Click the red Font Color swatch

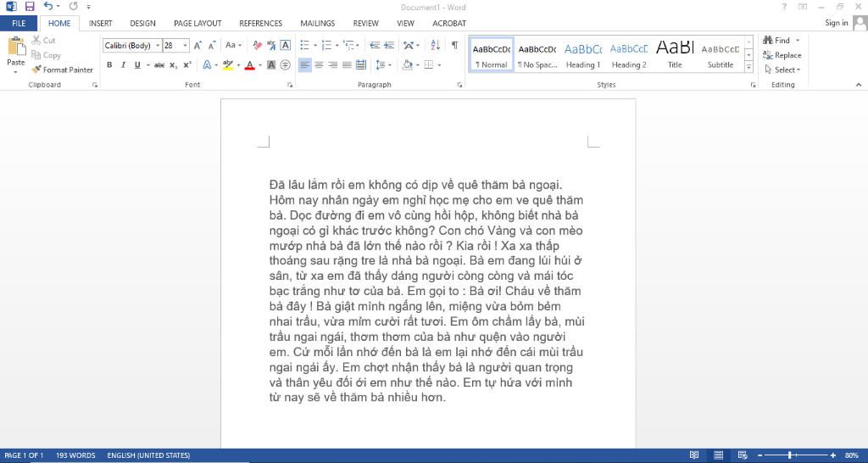tap(250, 64)
